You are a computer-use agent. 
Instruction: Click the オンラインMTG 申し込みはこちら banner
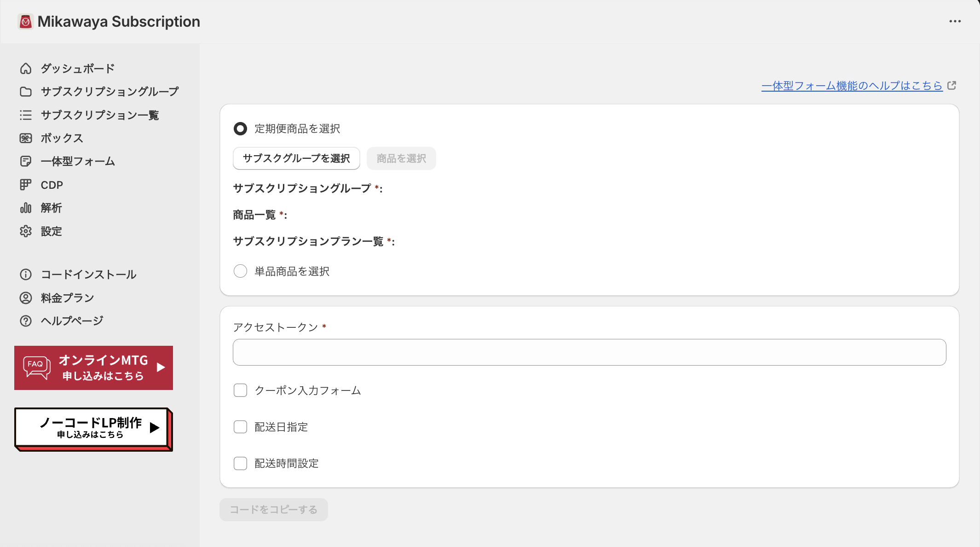click(93, 368)
